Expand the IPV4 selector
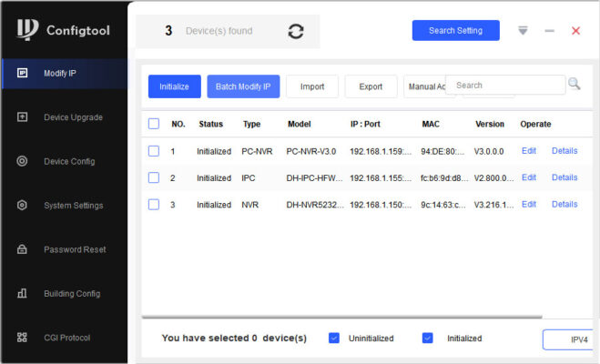This screenshot has height=364, width=600. click(x=572, y=339)
